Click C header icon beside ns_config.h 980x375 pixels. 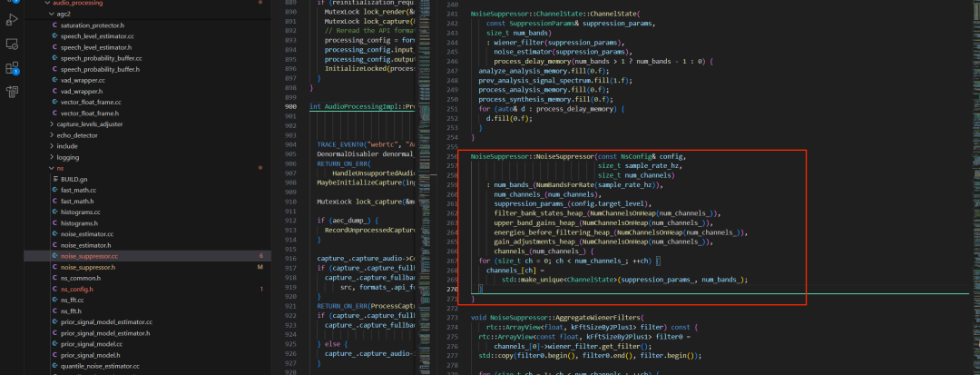54,289
